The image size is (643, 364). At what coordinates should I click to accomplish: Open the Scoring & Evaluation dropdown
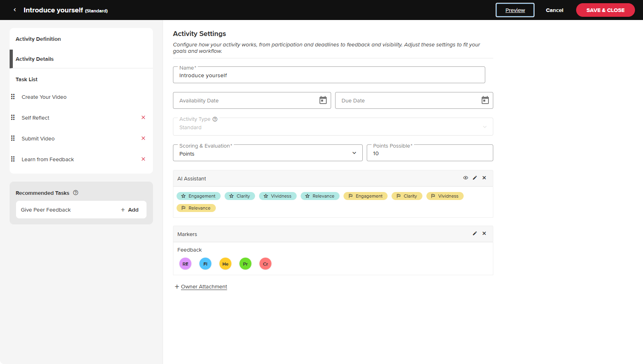[268, 153]
